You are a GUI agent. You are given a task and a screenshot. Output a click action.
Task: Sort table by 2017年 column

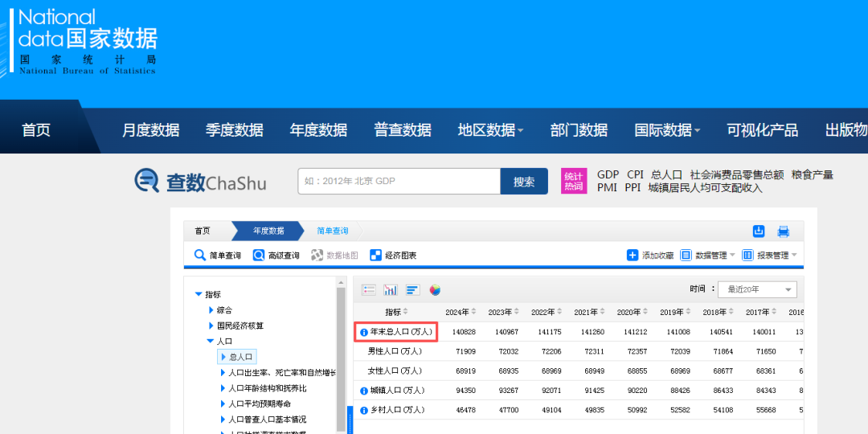774,312
